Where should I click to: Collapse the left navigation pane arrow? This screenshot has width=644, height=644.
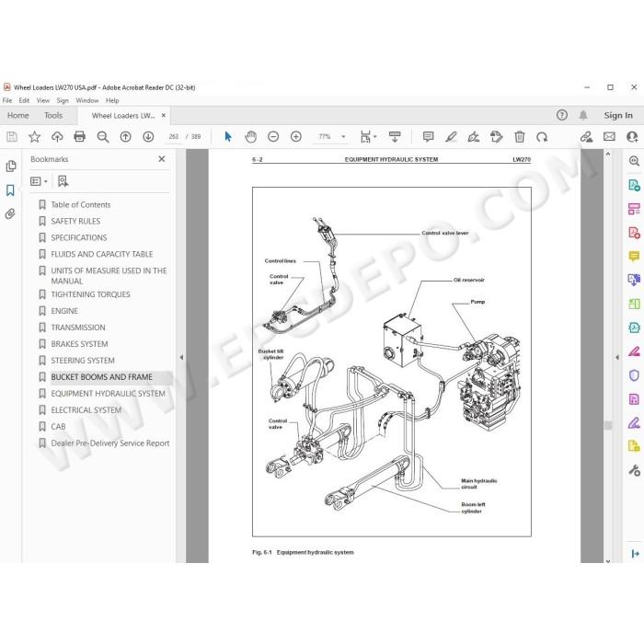[x=181, y=357]
